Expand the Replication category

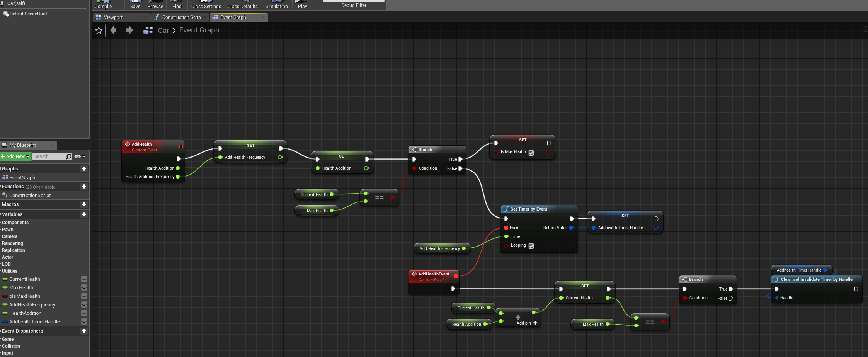(x=13, y=250)
